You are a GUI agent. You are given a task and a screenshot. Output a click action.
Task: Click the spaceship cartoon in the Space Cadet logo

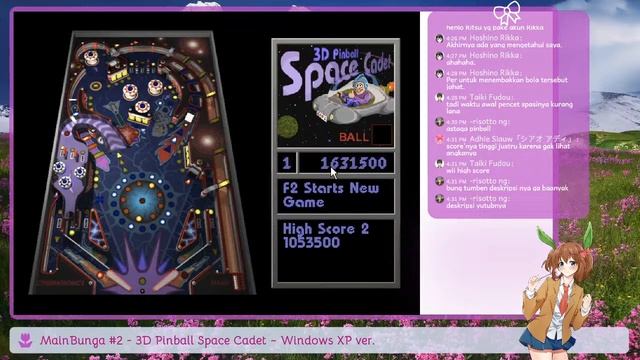(x=354, y=101)
